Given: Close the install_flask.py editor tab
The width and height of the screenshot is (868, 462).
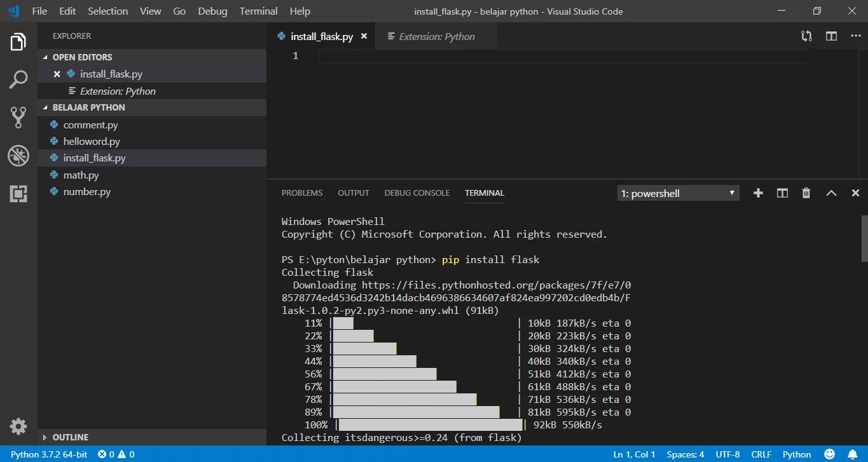Looking at the screenshot, I should pos(364,36).
